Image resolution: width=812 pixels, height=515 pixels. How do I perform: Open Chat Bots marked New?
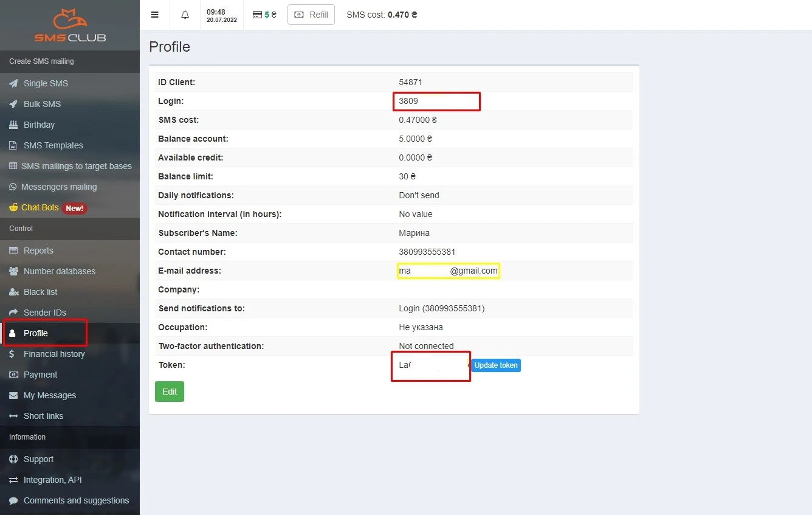click(40, 207)
